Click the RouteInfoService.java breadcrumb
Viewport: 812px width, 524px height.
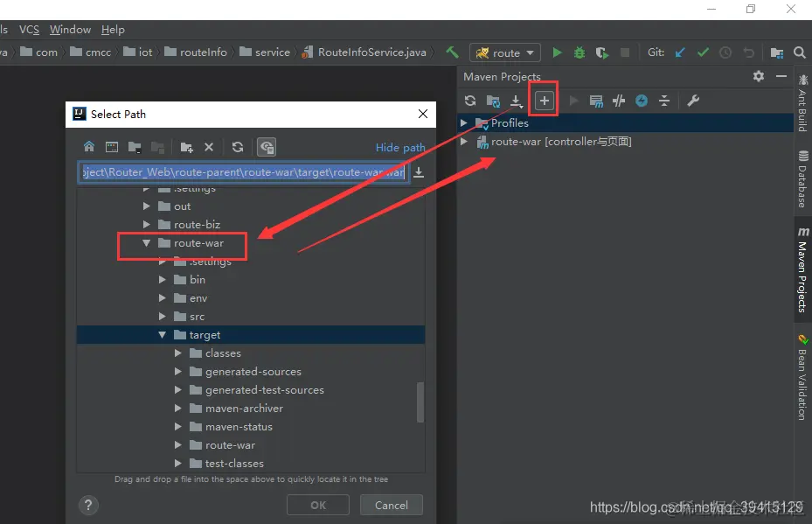pos(364,52)
